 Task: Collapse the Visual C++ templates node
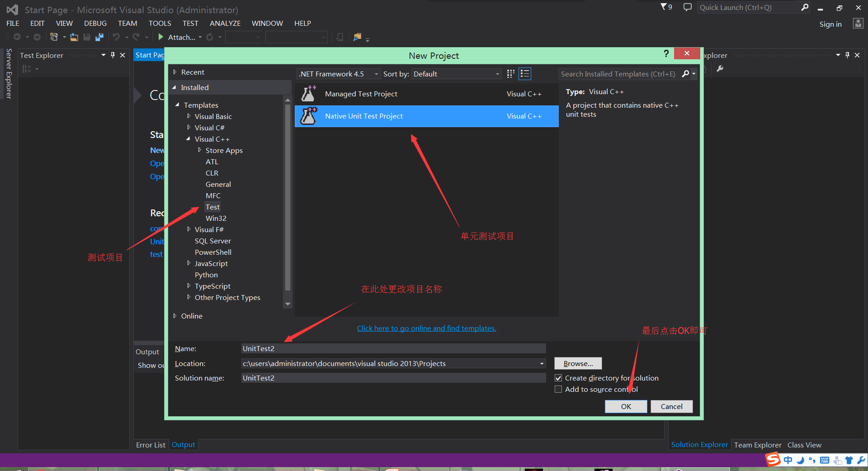188,139
